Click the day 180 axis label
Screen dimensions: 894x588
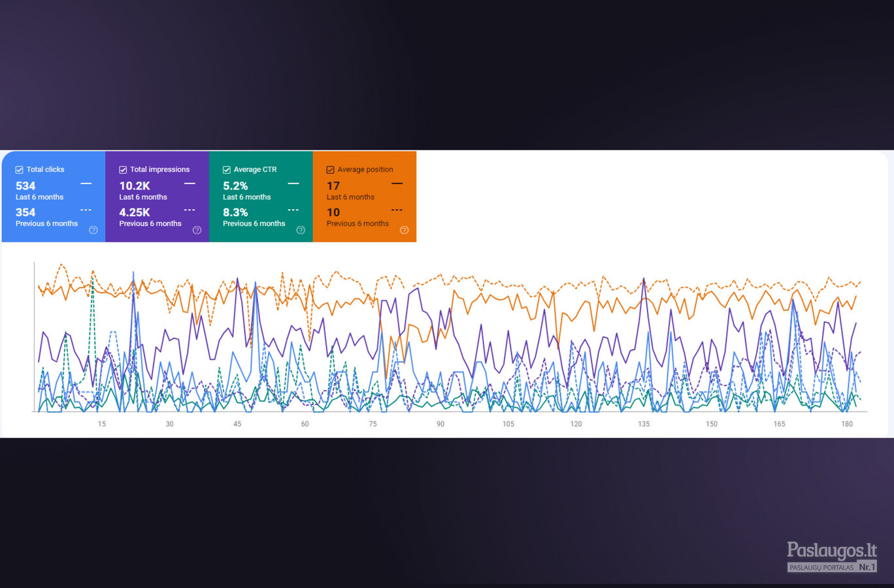click(847, 424)
